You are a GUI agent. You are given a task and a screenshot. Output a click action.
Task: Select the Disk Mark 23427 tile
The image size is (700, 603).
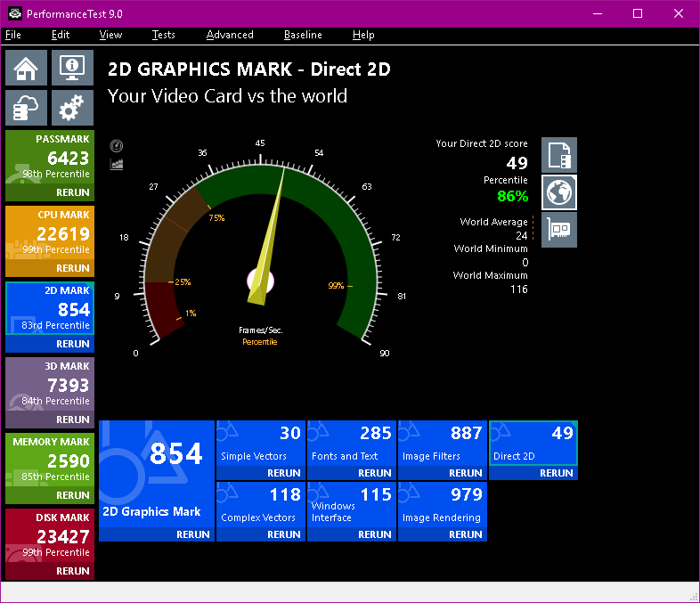[50, 535]
